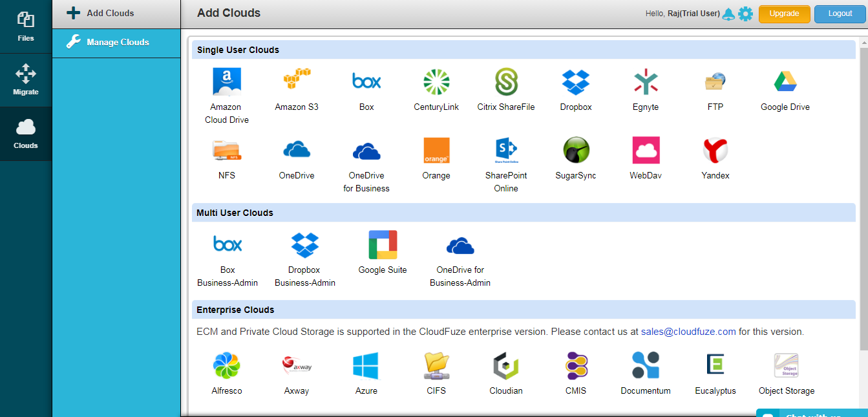Select the WebDav cloud icon
868x417 pixels.
tap(646, 150)
